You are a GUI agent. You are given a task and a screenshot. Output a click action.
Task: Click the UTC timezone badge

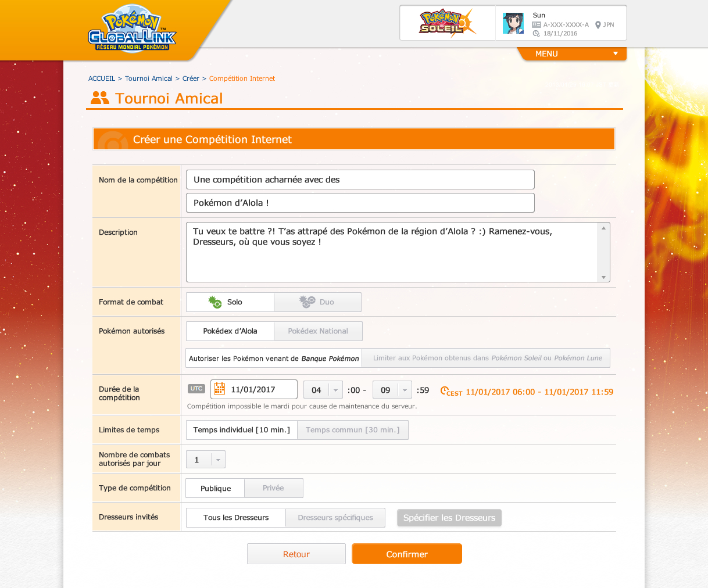pos(196,389)
